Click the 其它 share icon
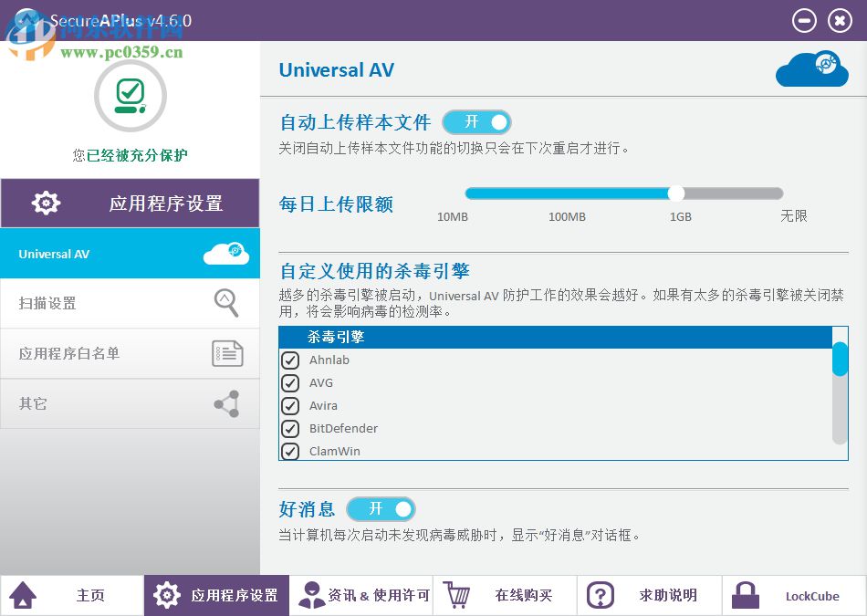The width and height of the screenshot is (867, 616). (226, 402)
